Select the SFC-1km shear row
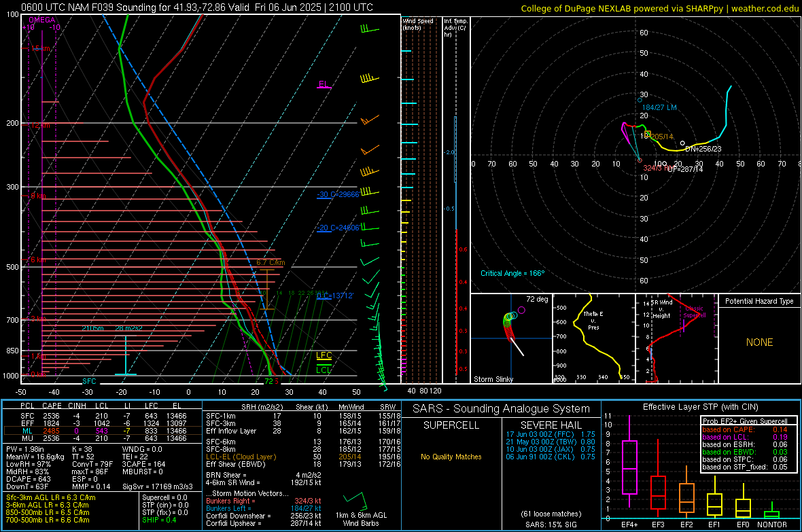This screenshot has width=802, height=532. click(x=303, y=416)
